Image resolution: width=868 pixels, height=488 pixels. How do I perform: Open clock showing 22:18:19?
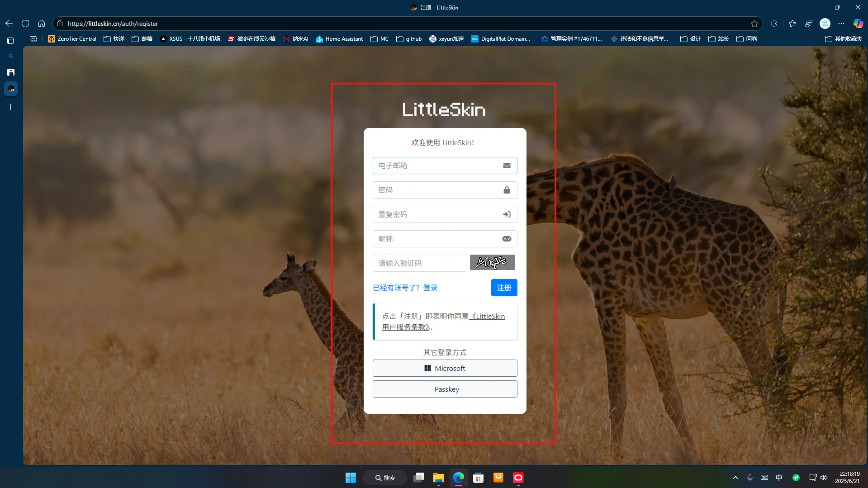[848, 478]
